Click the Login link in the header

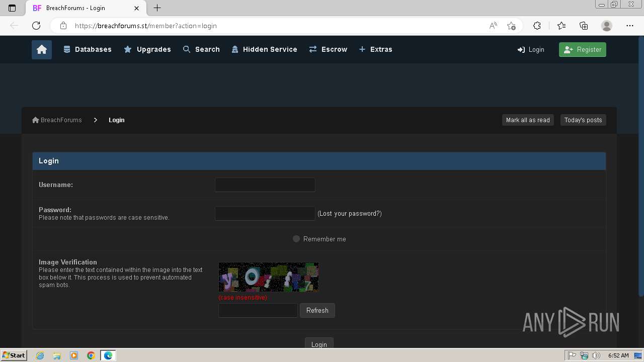coord(531,49)
